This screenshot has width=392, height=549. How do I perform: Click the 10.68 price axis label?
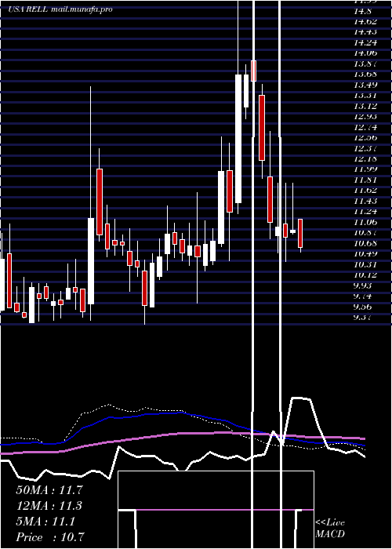(x=365, y=243)
